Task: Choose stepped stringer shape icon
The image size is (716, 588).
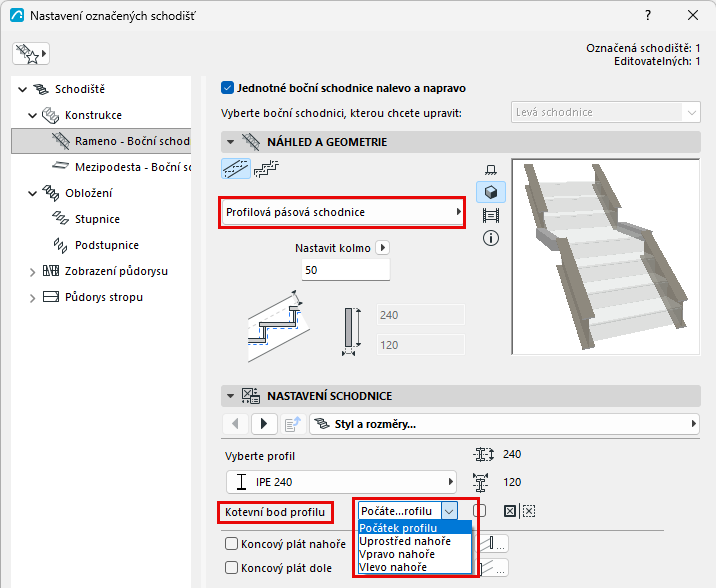Action: pos(266,168)
